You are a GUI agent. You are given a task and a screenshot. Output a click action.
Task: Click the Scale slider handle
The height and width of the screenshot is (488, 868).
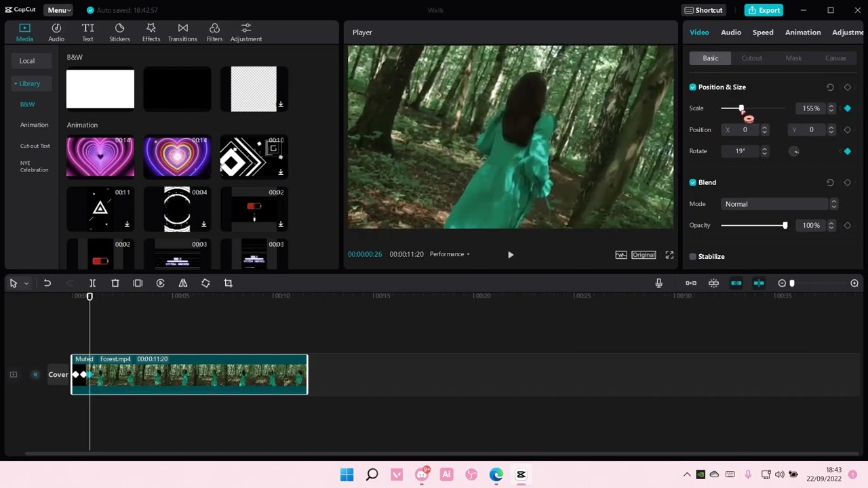(741, 108)
